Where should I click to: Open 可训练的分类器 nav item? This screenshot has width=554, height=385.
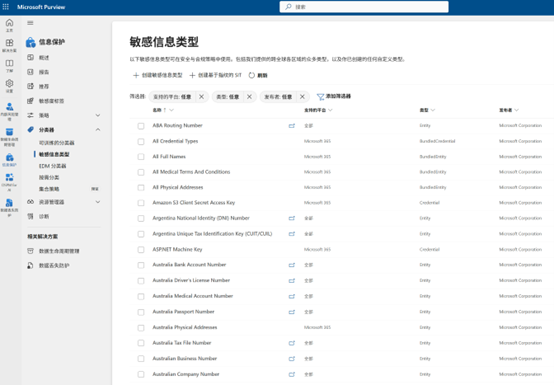(57, 143)
